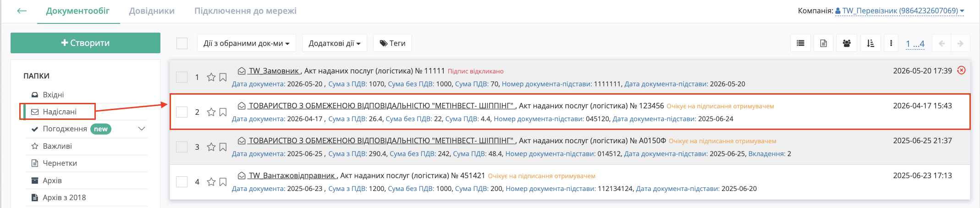The image size is (980, 208).
Task: Open the Погодження folder
Action: coord(65,129)
